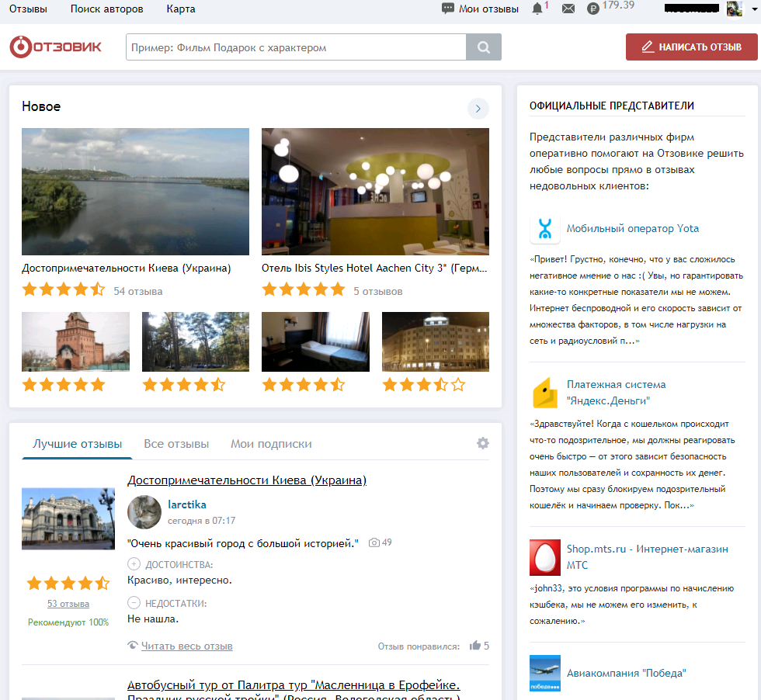
Task: Click the balance 179.39 value
Action: coord(618,5)
